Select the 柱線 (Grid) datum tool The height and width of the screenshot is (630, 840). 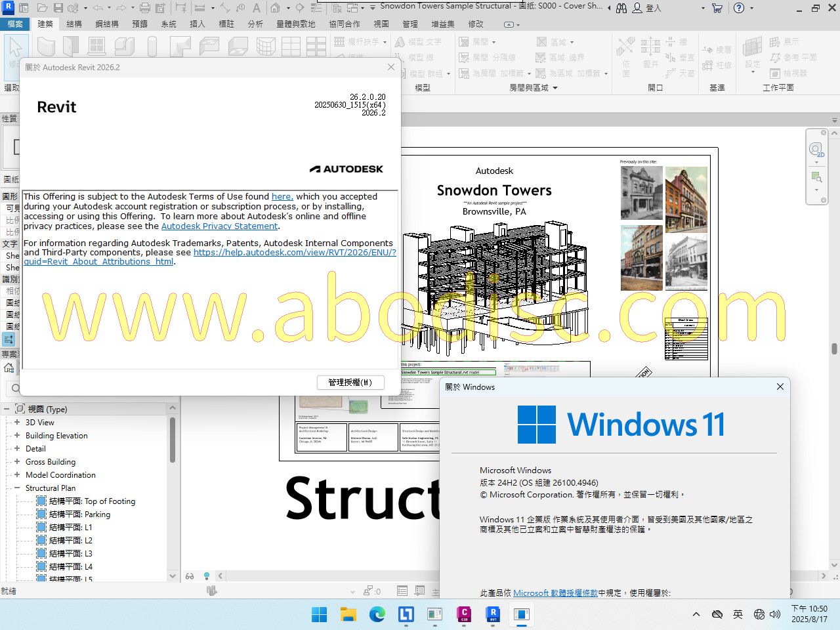(x=717, y=66)
